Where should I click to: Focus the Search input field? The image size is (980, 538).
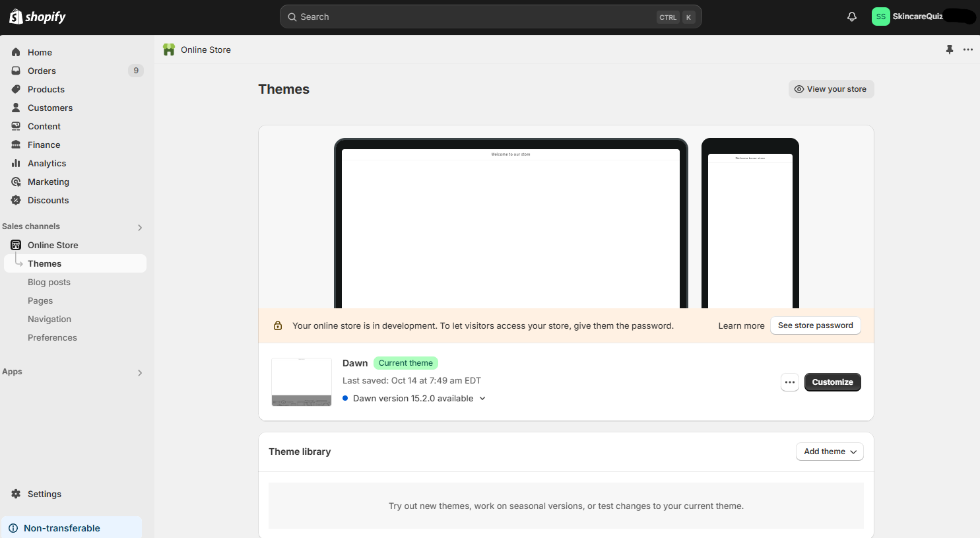490,17
